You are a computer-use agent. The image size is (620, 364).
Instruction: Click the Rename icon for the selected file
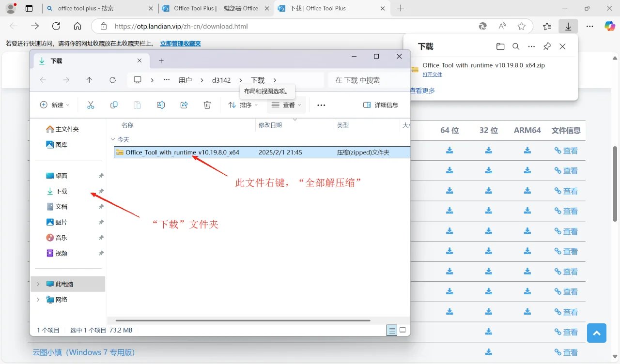161,105
